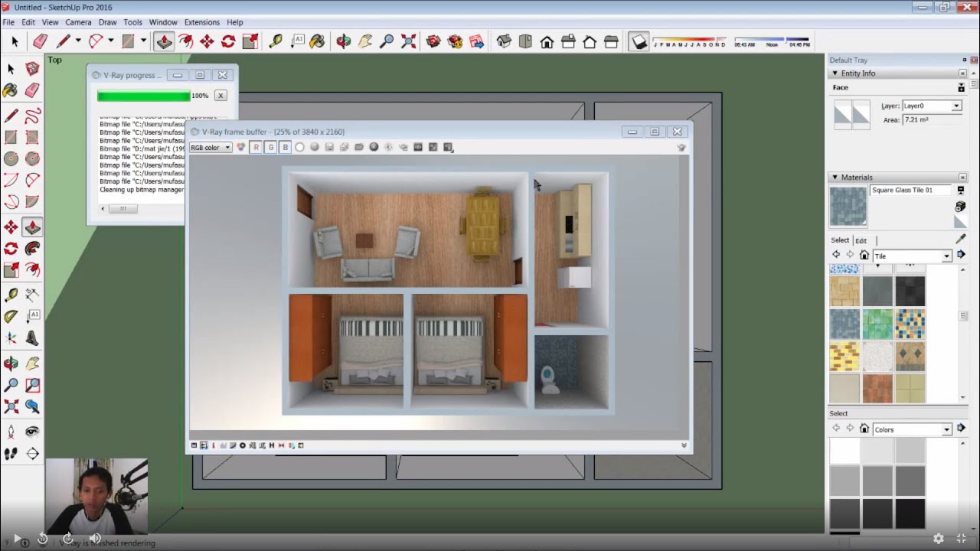Select the Rotate tool in the top toolbar
Image resolution: width=980 pixels, height=551 pixels.
coord(228,41)
